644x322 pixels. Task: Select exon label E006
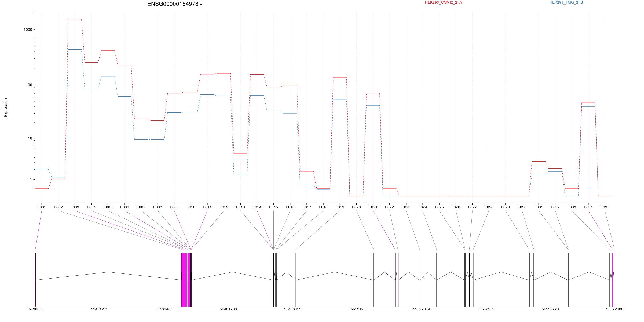tap(125, 207)
